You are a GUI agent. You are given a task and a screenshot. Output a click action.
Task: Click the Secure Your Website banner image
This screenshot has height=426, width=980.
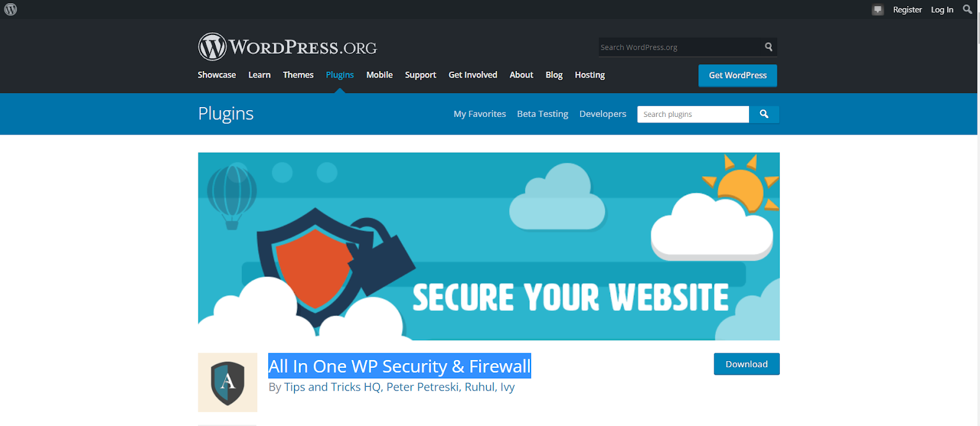489,246
